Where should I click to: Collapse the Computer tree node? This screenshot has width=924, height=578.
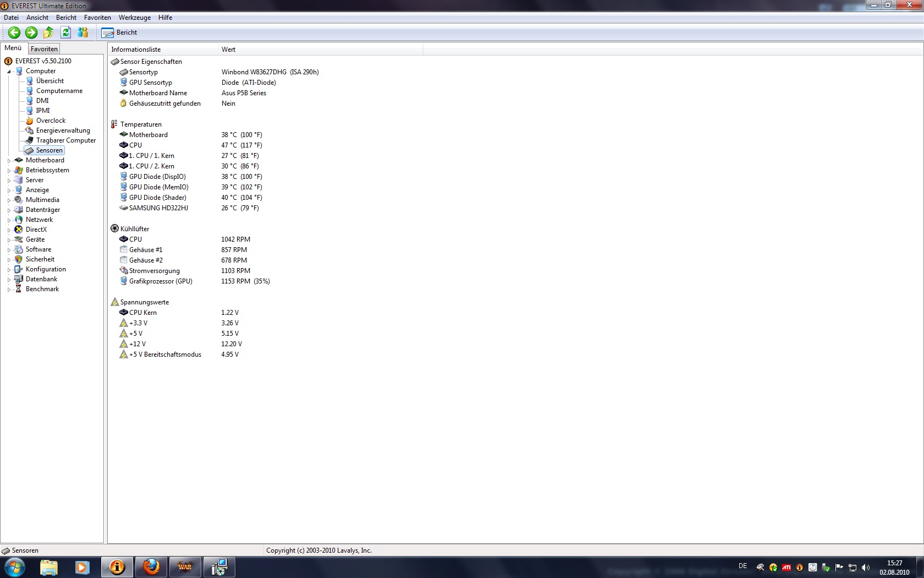click(x=9, y=72)
